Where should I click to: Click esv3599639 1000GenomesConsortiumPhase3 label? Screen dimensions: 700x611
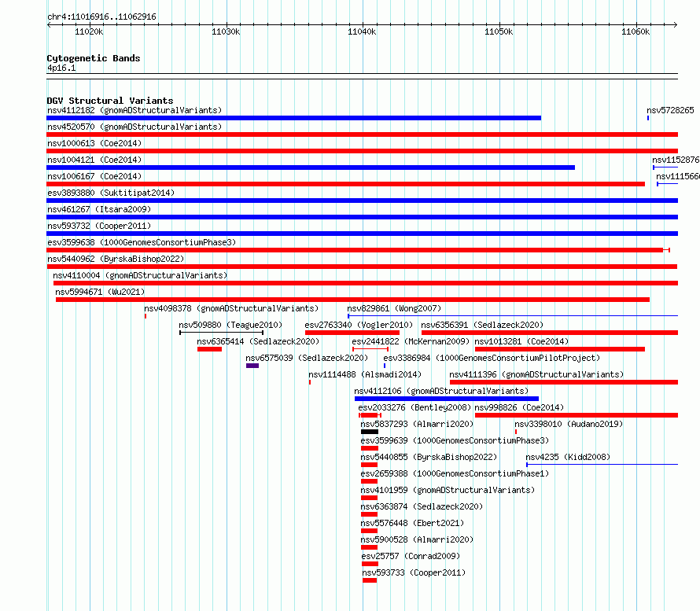455,440
